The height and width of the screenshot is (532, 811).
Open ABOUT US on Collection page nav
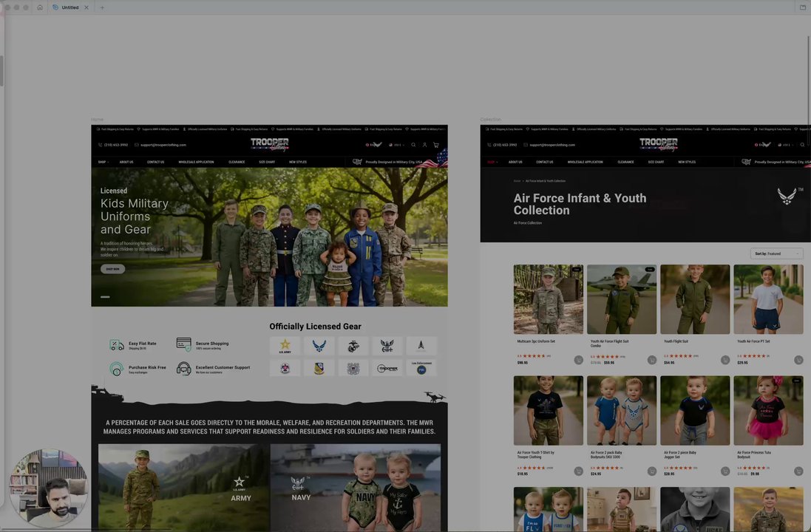click(x=515, y=162)
